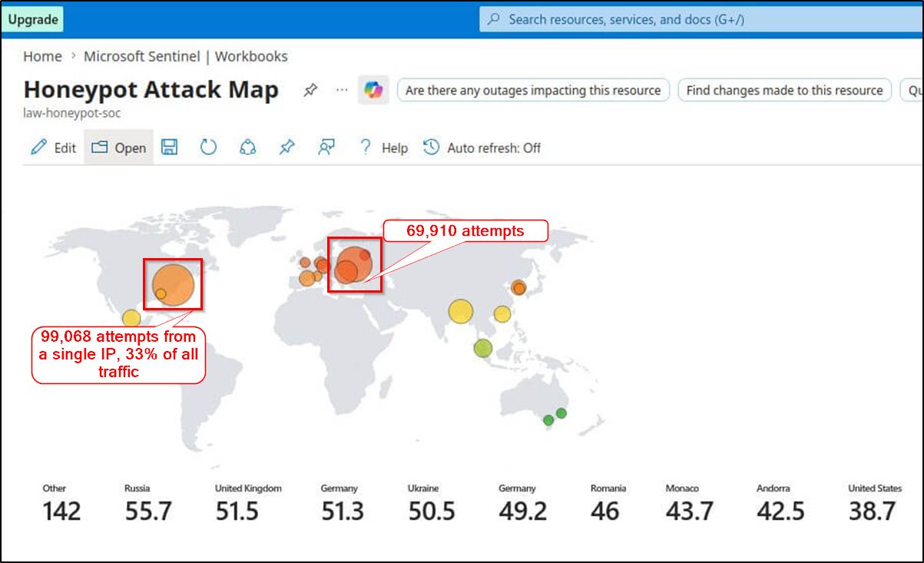
Task: Open the Help toolbar item
Action: pyautogui.click(x=383, y=147)
